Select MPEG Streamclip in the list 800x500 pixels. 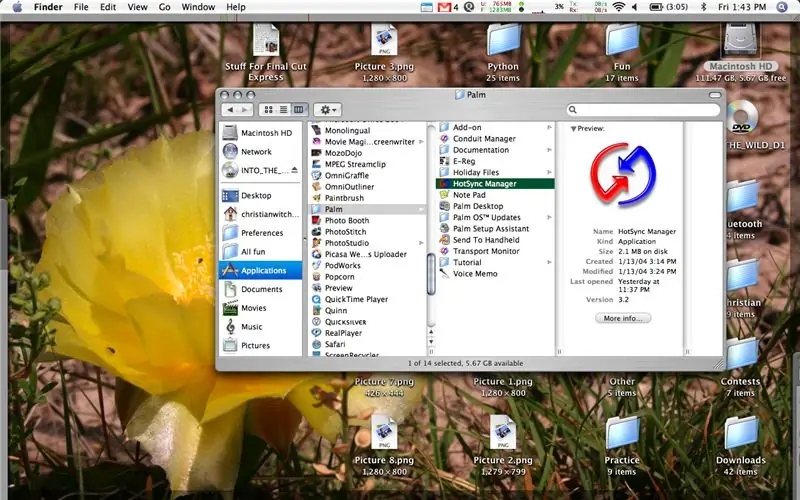tap(355, 164)
